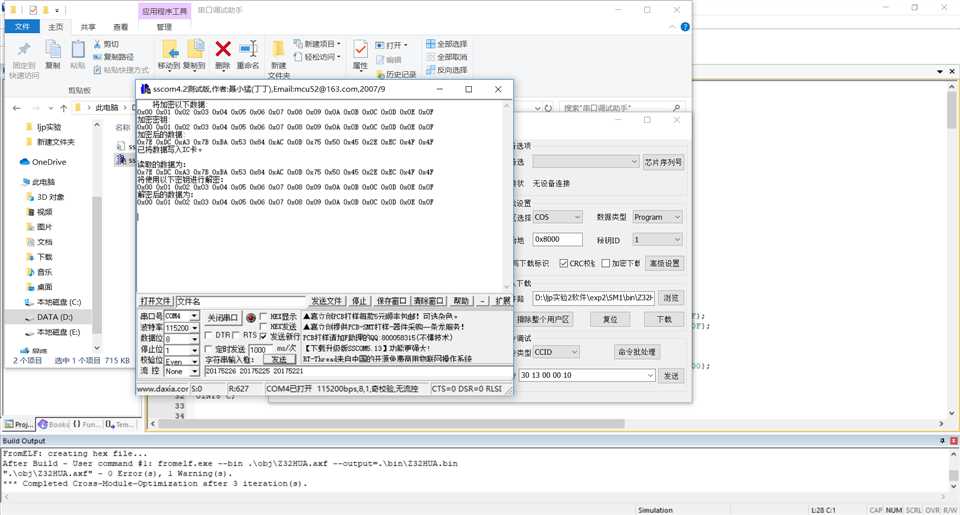
Task: Click the red X Delete (删除) icon
Action: pos(223,49)
